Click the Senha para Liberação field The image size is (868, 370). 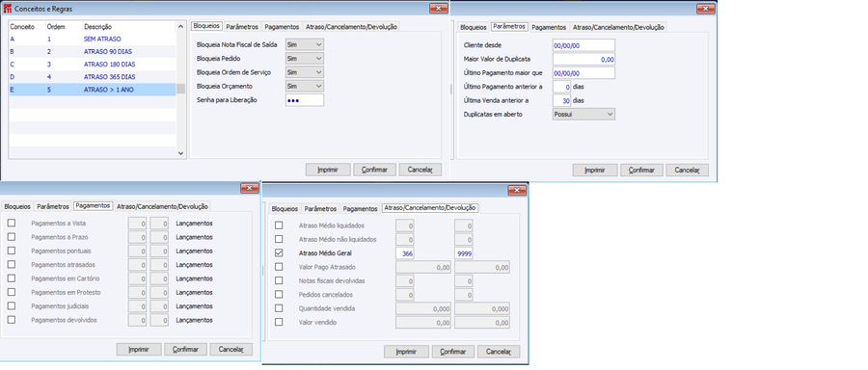tap(305, 100)
